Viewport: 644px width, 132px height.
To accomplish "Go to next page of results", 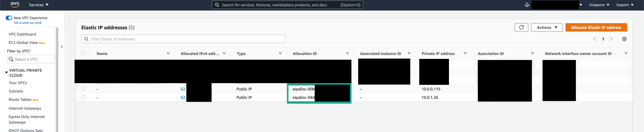I will click(x=611, y=39).
